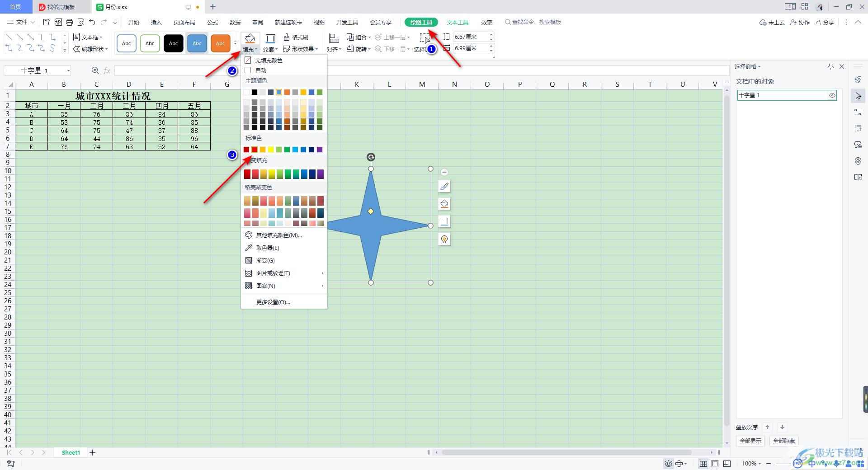Choose 渐变(G) gradient menu entry
Image resolution: width=868 pixels, height=470 pixels.
(265, 260)
